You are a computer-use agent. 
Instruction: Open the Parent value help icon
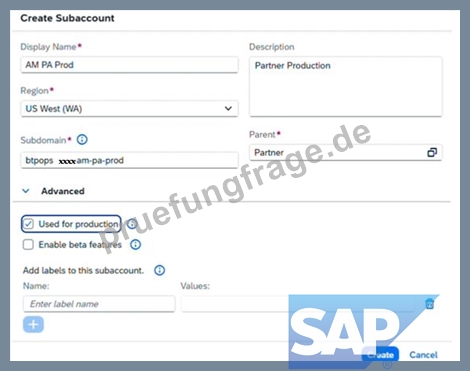(x=432, y=153)
